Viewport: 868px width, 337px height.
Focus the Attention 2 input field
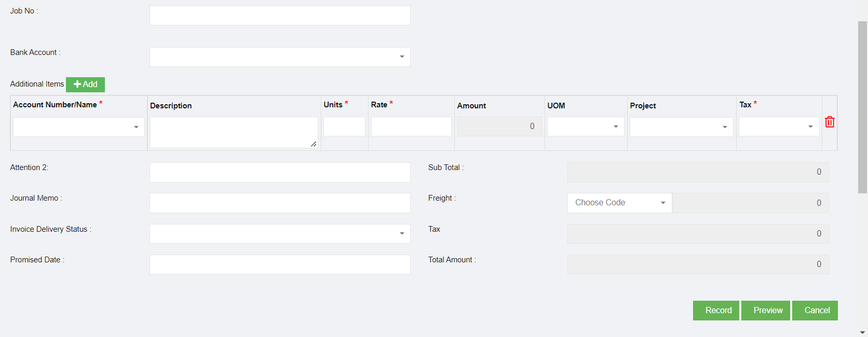280,172
